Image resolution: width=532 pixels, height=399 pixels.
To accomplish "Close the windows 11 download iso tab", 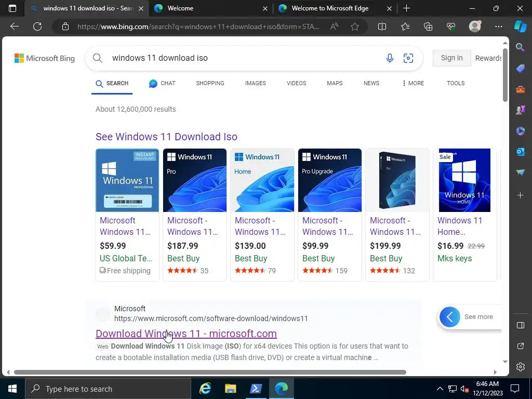I will 141,8.
